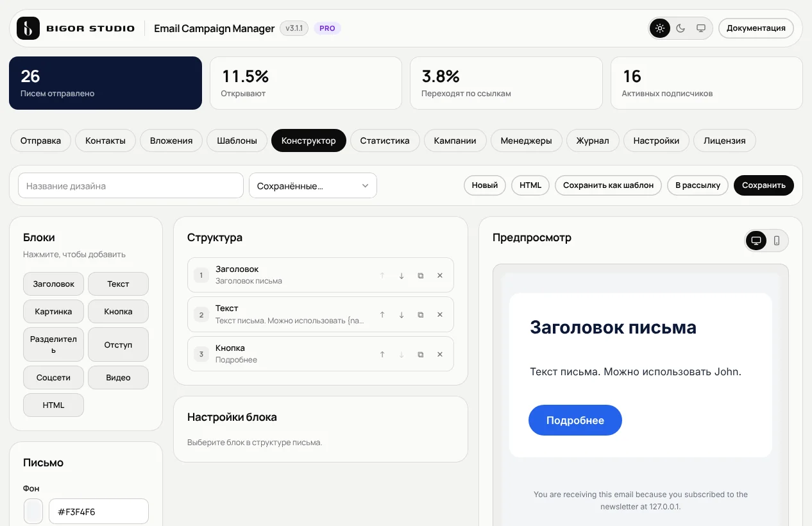
Task: Delete the Кнопка block
Action: (440, 354)
